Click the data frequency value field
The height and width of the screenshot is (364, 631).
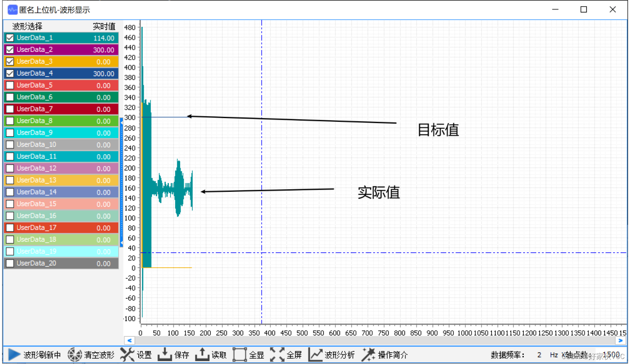(x=539, y=355)
